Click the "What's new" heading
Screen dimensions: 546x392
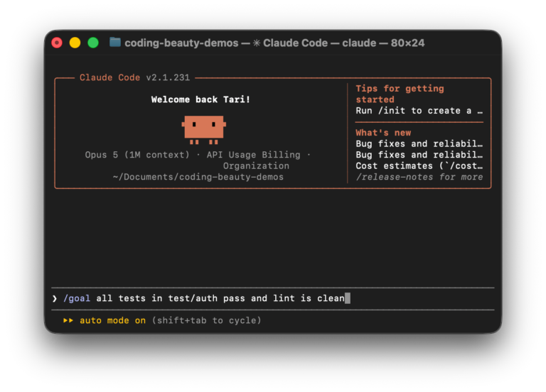pyautogui.click(x=383, y=133)
